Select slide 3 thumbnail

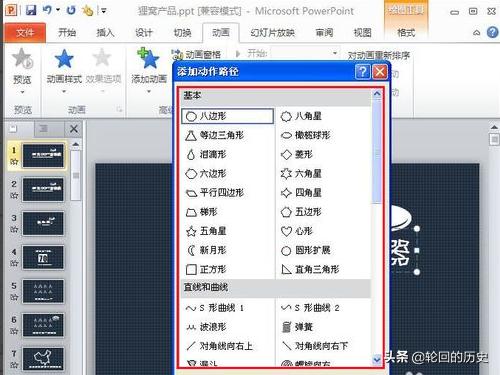coord(43,223)
